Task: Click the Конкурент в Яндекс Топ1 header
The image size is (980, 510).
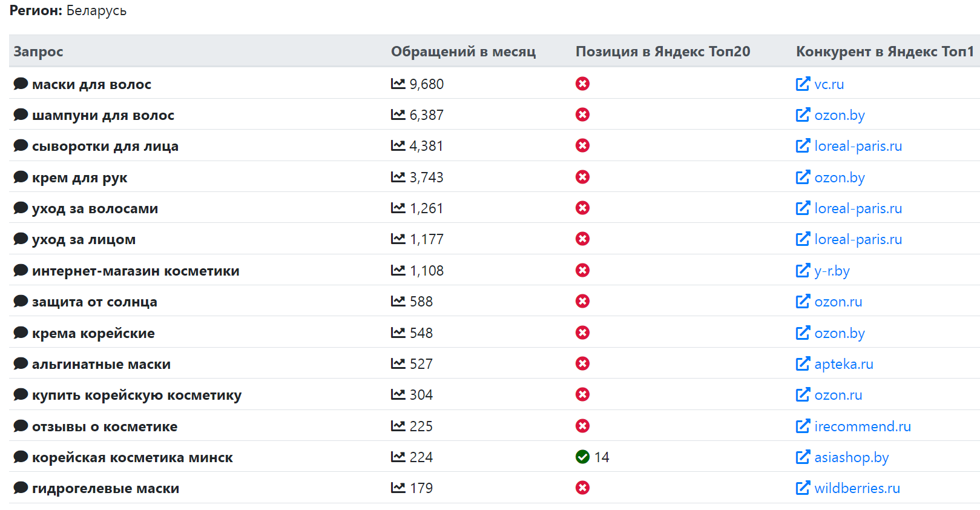Action: point(884,51)
